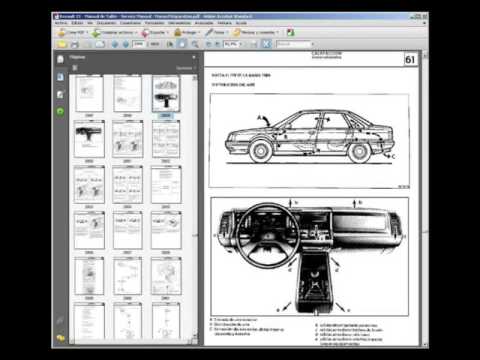Click the signatures panel icon in sidebar

[60, 95]
